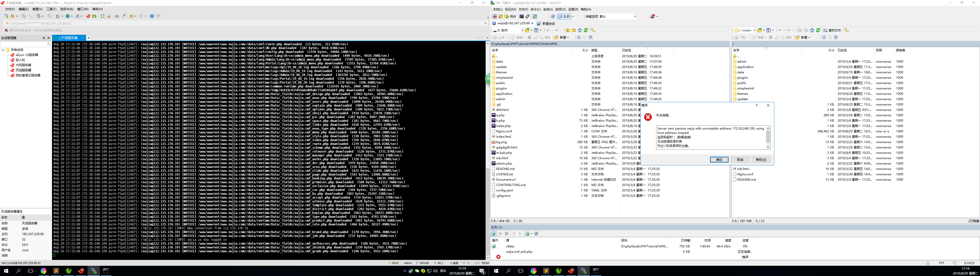Screen dimensions: 980x276
Task: Close the 会话管理器 session manager panel
Action: [48, 38]
